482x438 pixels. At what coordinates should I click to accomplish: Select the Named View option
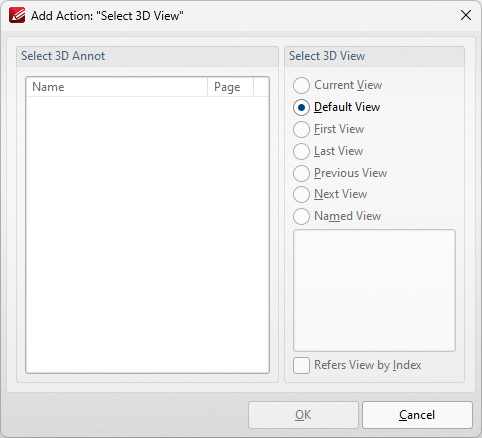pyautogui.click(x=337, y=216)
